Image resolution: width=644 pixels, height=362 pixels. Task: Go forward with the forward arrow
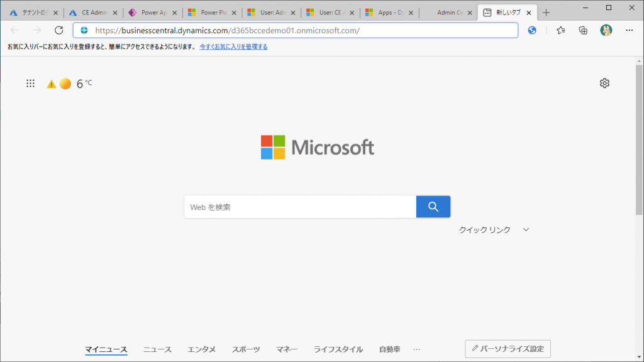click(x=37, y=30)
